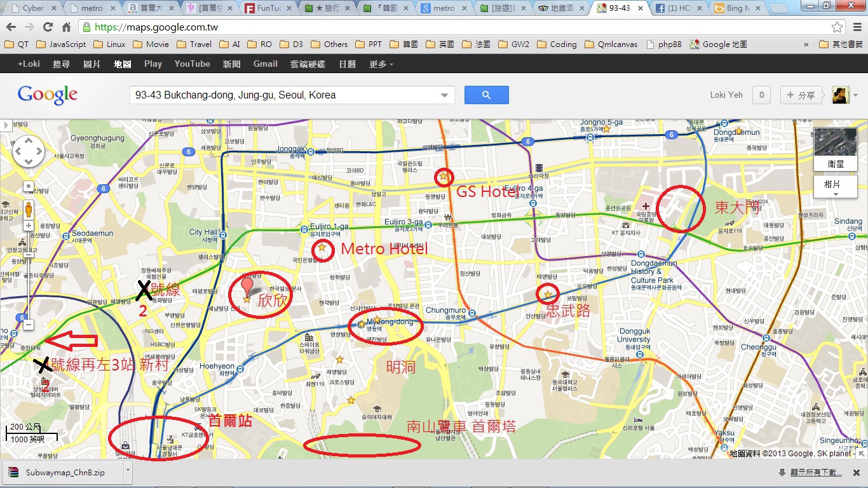
Task: Click the Subwaymap_ChnB.zip file icon
Action: tap(13, 473)
